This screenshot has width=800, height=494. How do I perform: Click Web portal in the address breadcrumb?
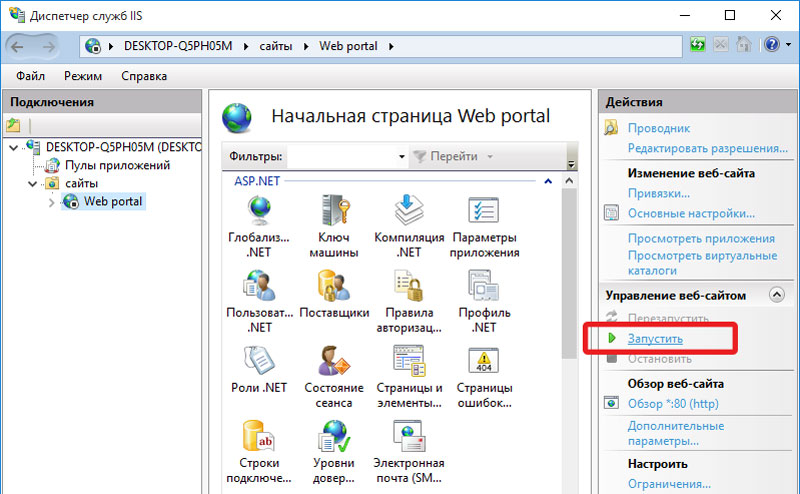tap(348, 46)
